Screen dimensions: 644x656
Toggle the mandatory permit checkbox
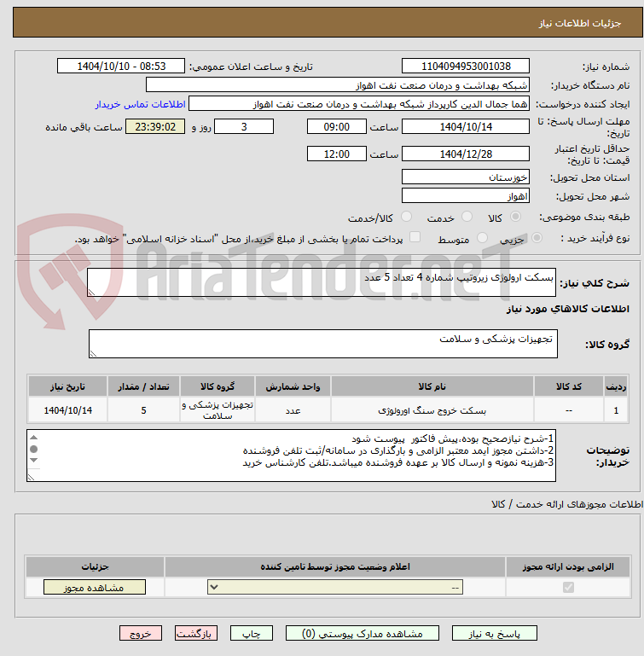(x=568, y=588)
